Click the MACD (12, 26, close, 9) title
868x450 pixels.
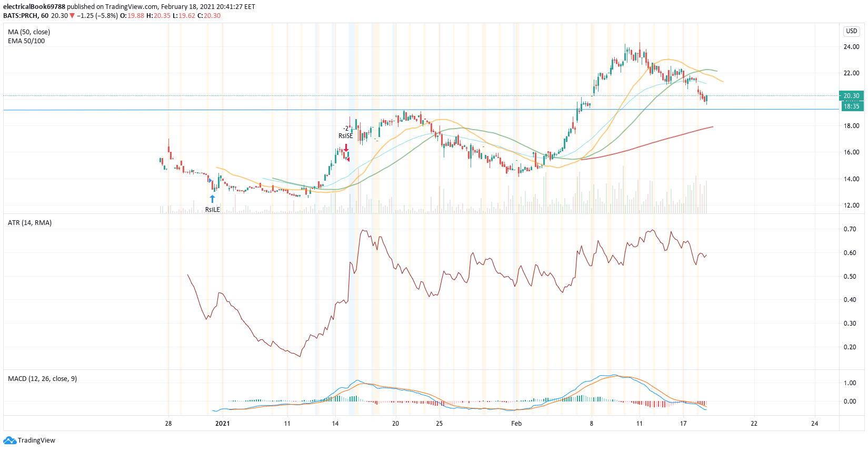[x=42, y=379]
